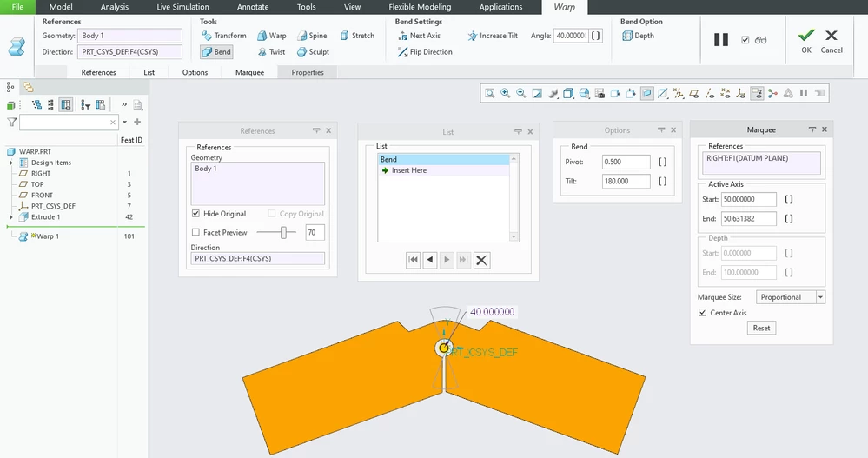Click the Flip Direction icon
This screenshot has width=868, height=458.
(402, 52)
